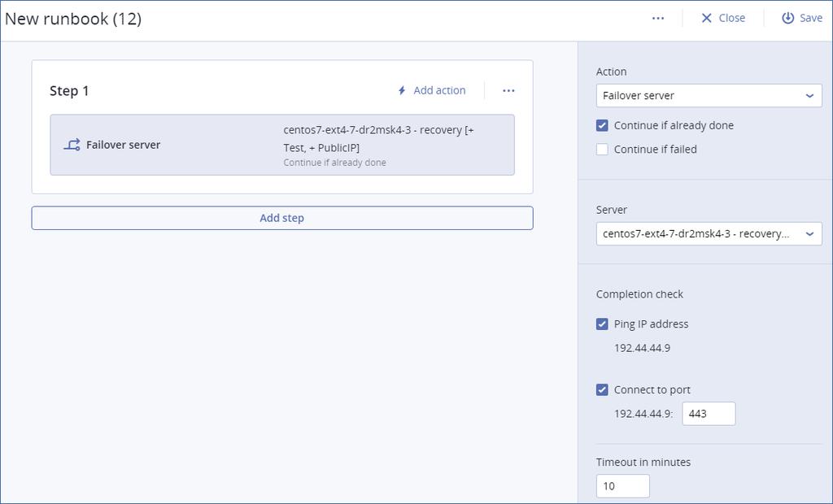833x504 pixels.
Task: Click the '192.44.44.9:' label beside port field
Action: coord(643,414)
